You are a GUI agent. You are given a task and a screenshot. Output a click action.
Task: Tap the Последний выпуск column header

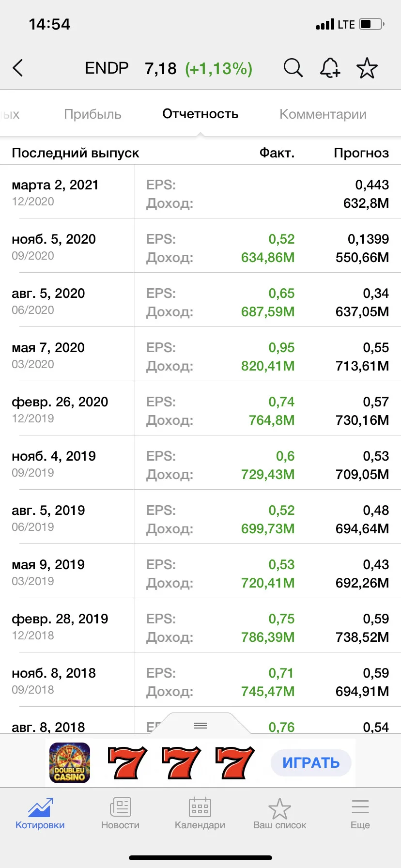pyautogui.click(x=76, y=153)
